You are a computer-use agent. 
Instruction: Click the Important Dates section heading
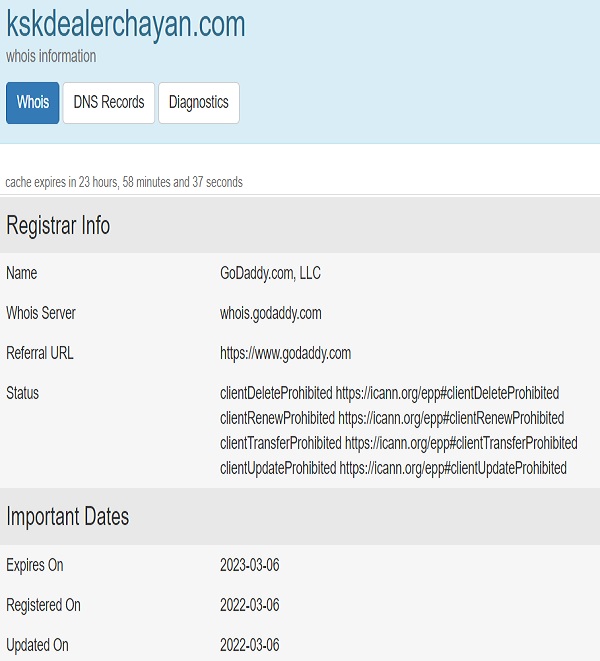[68, 517]
